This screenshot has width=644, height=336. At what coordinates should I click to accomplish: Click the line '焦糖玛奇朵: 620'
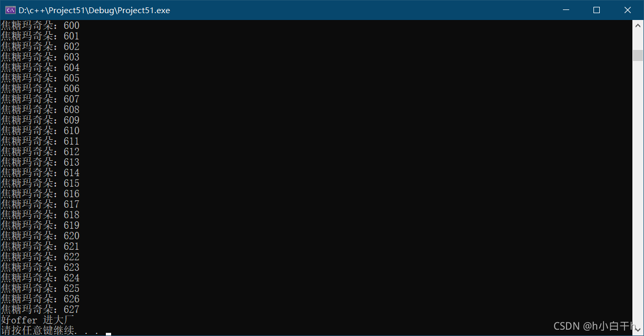40,236
